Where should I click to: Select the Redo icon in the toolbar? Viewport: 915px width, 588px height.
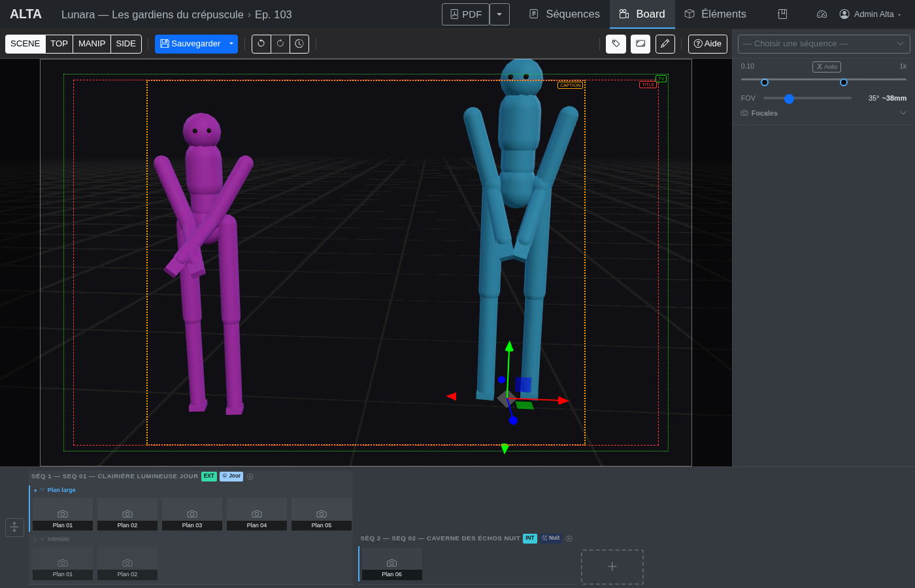click(x=280, y=44)
